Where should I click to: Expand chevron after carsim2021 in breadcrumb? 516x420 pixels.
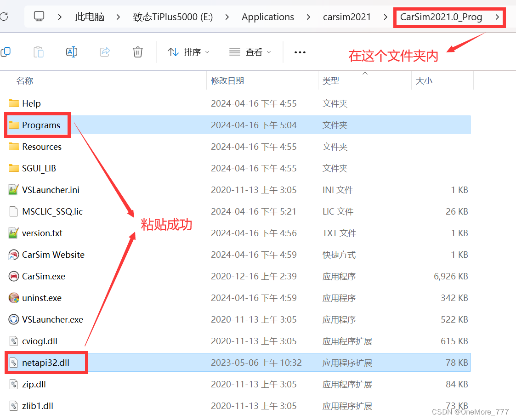coord(386,17)
